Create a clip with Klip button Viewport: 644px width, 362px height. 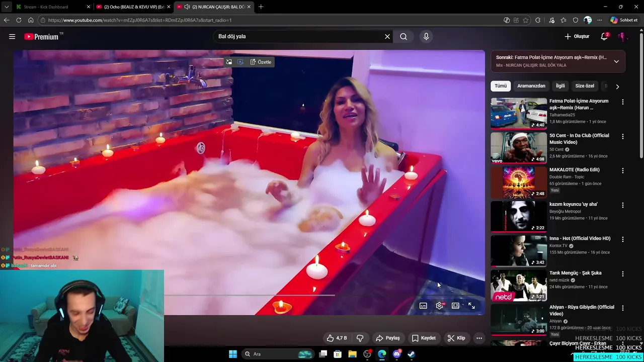tap(456, 338)
